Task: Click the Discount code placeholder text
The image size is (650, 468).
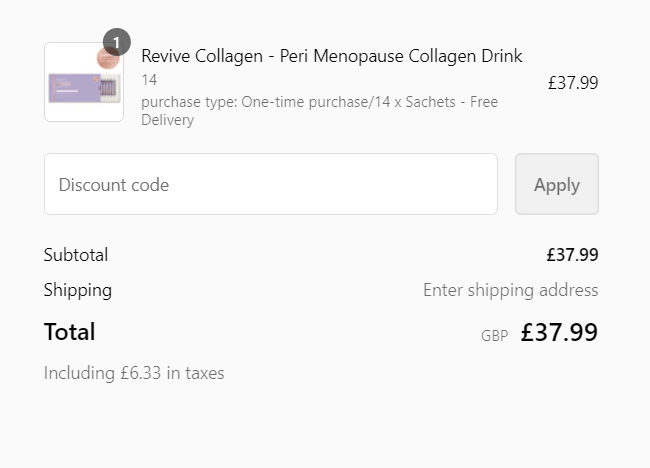Action: tap(114, 185)
